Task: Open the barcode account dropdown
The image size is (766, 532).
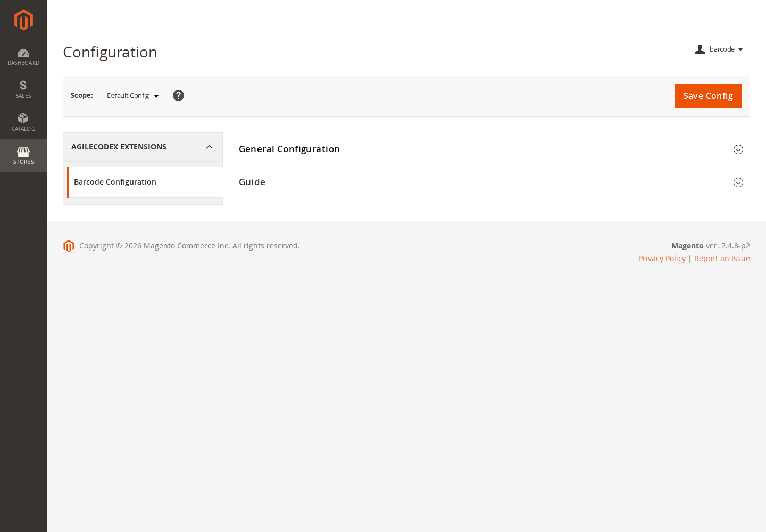Action: point(719,49)
